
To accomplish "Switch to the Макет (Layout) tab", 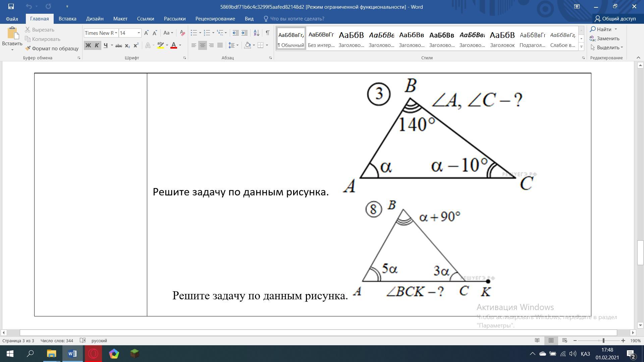I will pyautogui.click(x=120, y=19).
